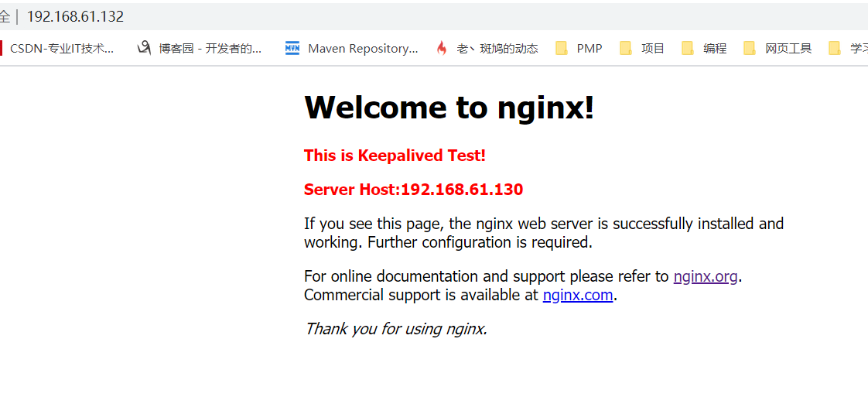Screen dimensions: 868x397
Task: Open the 博客园 bookmark icon
Action: (144, 48)
